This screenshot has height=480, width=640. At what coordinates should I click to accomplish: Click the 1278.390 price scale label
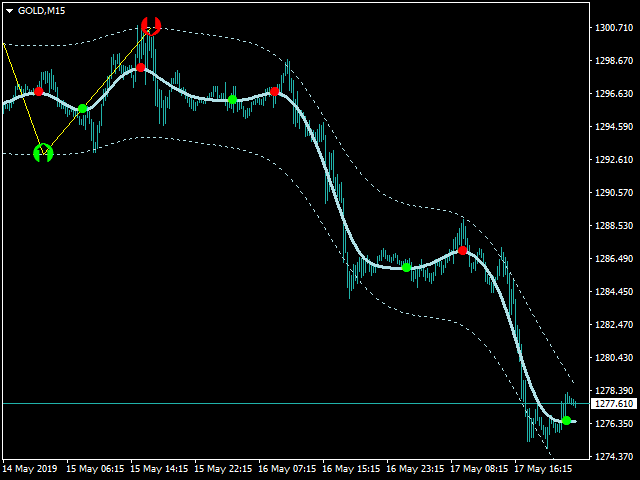(614, 391)
